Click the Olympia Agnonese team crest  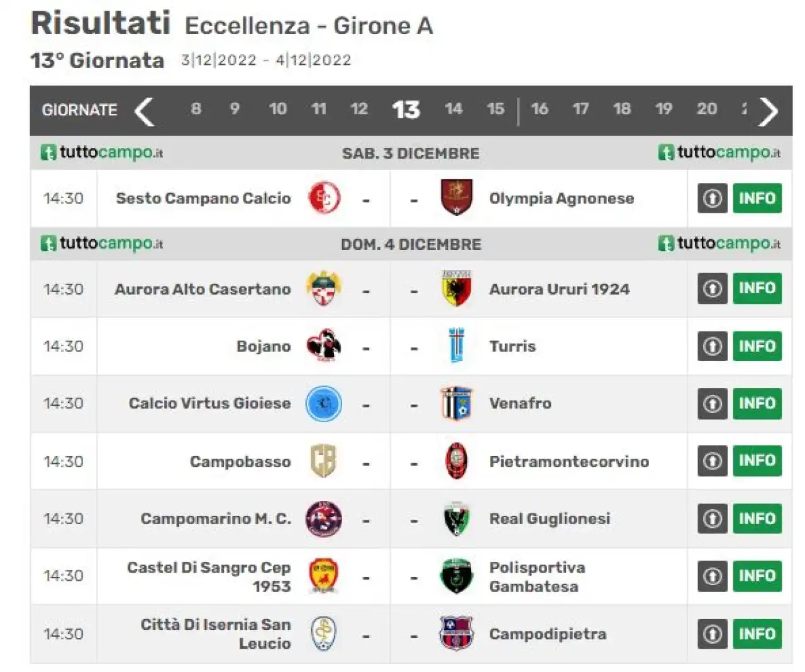click(457, 198)
